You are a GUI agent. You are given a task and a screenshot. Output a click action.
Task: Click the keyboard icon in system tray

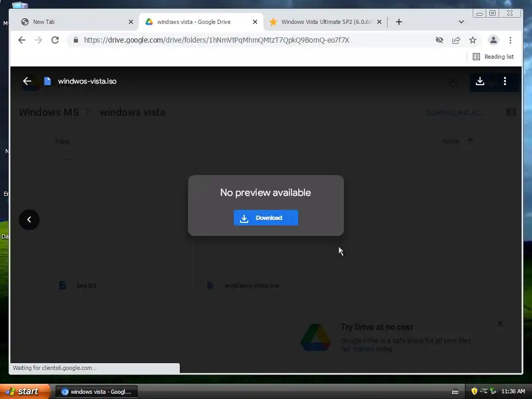tap(455, 392)
